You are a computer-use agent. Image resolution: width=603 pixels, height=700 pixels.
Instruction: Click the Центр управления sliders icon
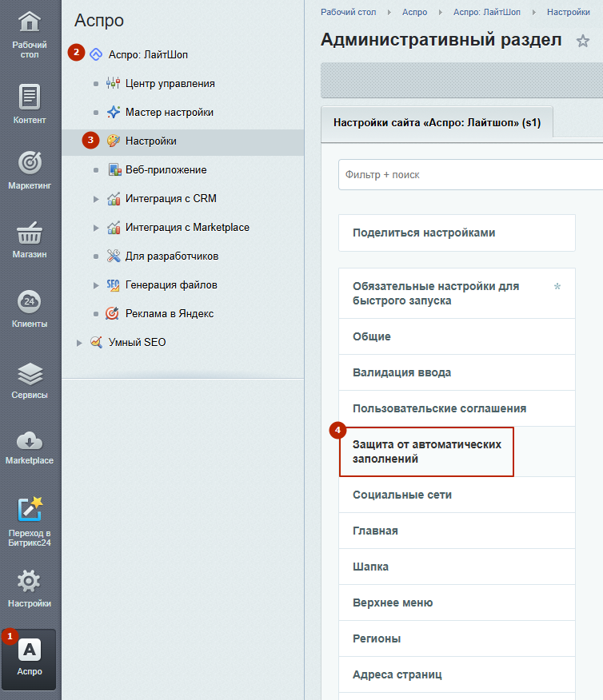point(113,83)
